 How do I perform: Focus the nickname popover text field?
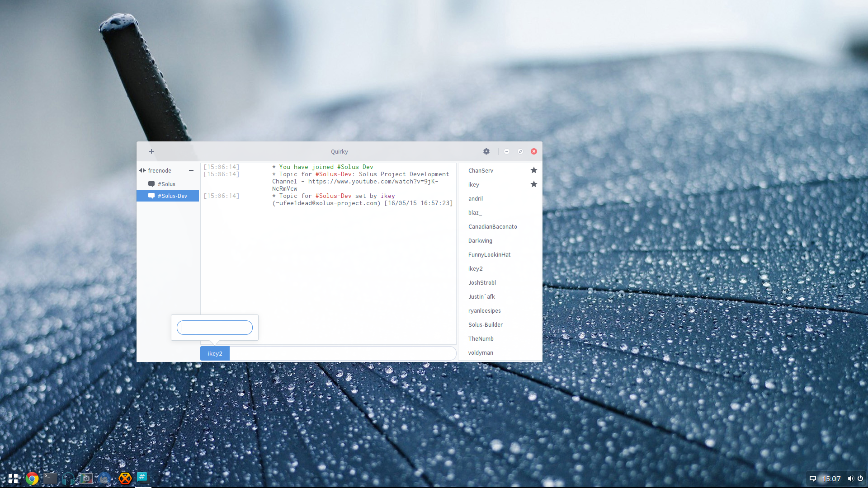[x=215, y=328]
